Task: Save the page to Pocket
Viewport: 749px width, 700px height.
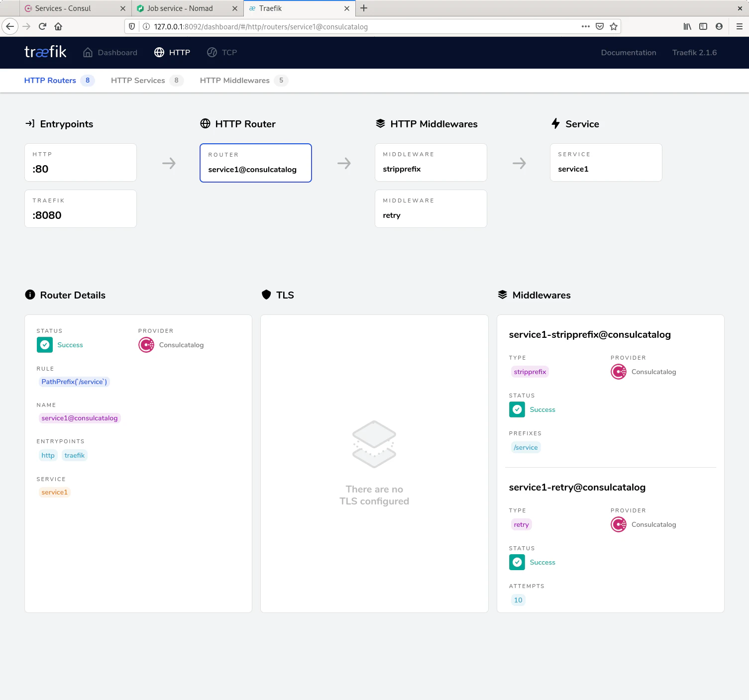Action: pyautogui.click(x=600, y=26)
